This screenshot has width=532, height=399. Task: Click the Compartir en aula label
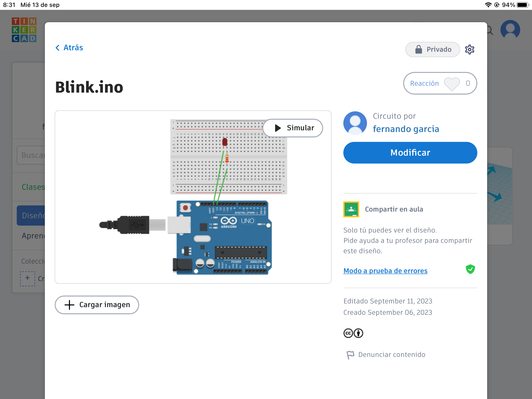(394, 209)
